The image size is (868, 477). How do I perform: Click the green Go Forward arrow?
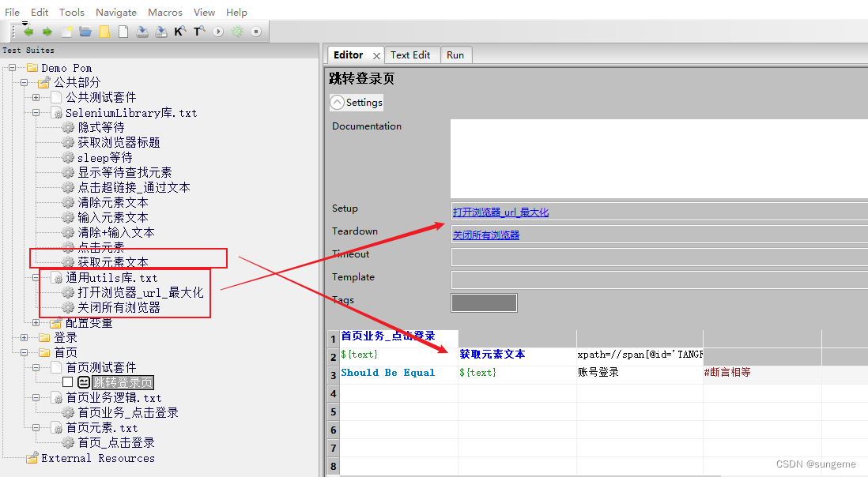(47, 32)
